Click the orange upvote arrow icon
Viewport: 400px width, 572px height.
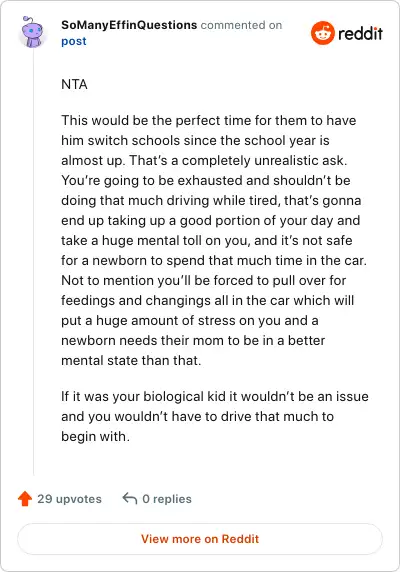point(25,499)
